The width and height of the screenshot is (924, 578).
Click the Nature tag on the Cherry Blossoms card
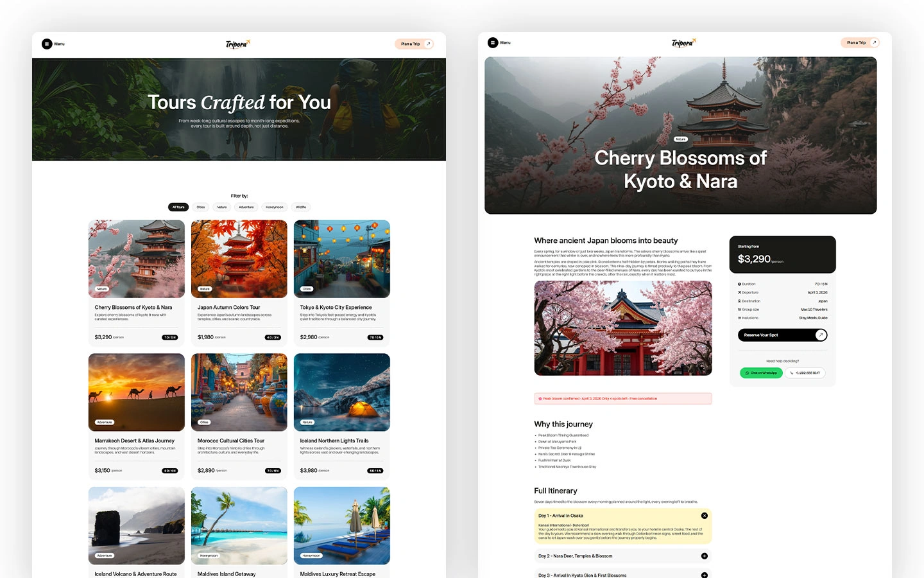tap(101, 289)
